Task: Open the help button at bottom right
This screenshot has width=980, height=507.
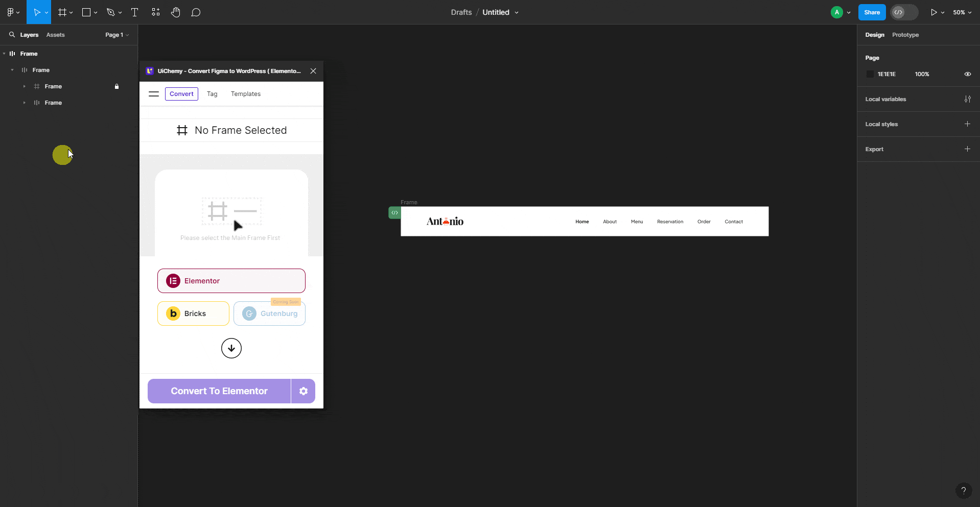Action: [964, 491]
